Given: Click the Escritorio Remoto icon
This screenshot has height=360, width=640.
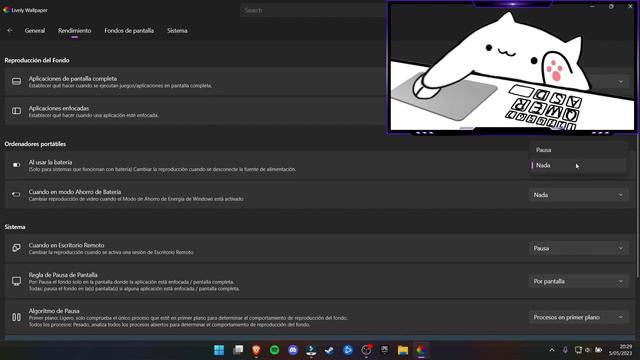Looking at the screenshot, I should point(16,248).
